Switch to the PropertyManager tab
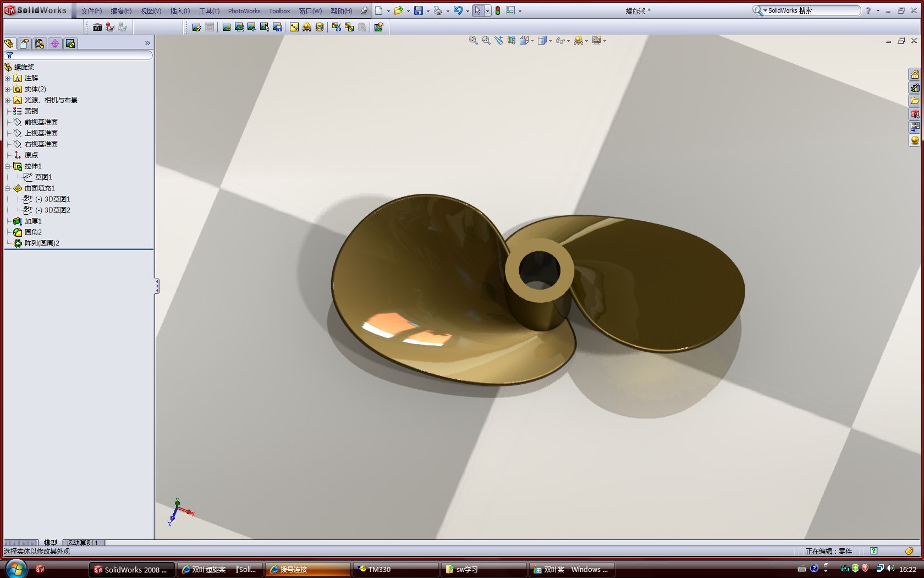 24,43
